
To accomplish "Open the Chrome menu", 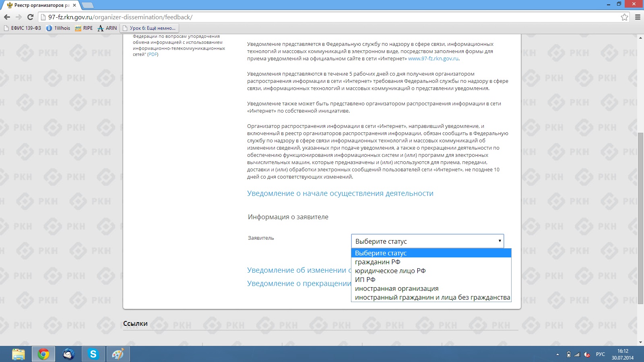I will coord(638,17).
